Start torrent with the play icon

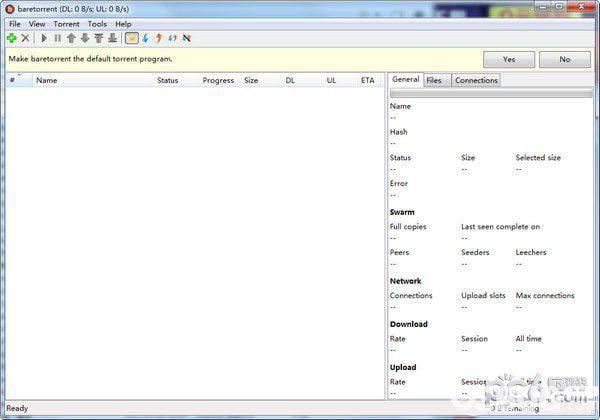tap(44, 38)
